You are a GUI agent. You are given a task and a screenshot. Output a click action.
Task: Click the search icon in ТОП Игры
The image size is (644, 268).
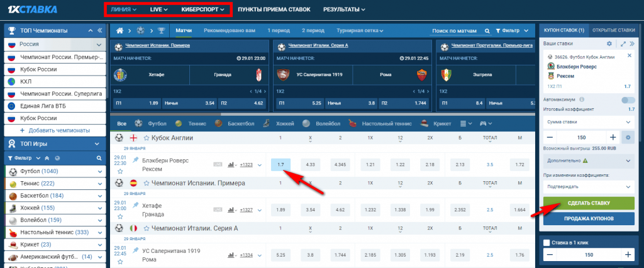tap(99, 158)
